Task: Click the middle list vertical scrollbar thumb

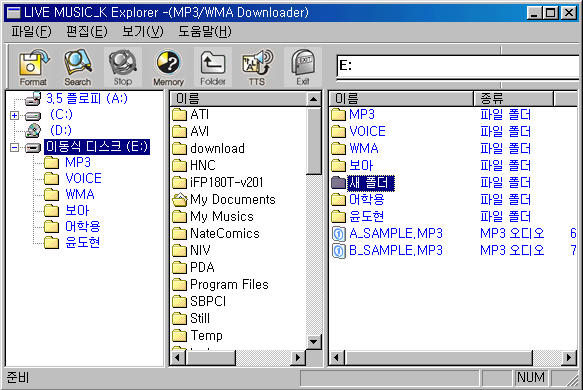Action: pyautogui.click(x=314, y=140)
